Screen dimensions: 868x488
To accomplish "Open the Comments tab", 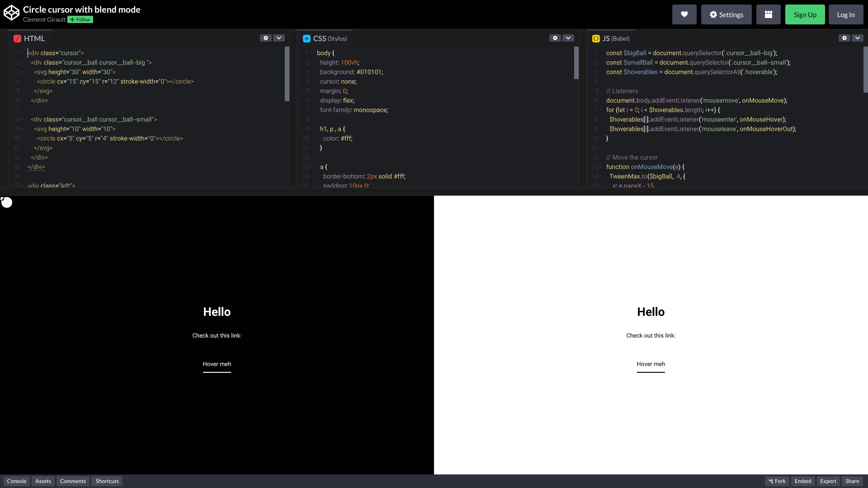I will [73, 481].
